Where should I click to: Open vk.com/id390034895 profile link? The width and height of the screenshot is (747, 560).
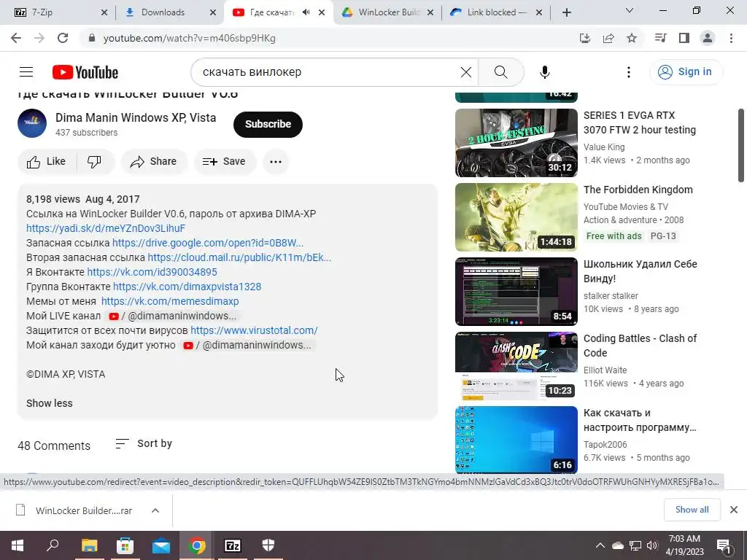[x=152, y=272]
